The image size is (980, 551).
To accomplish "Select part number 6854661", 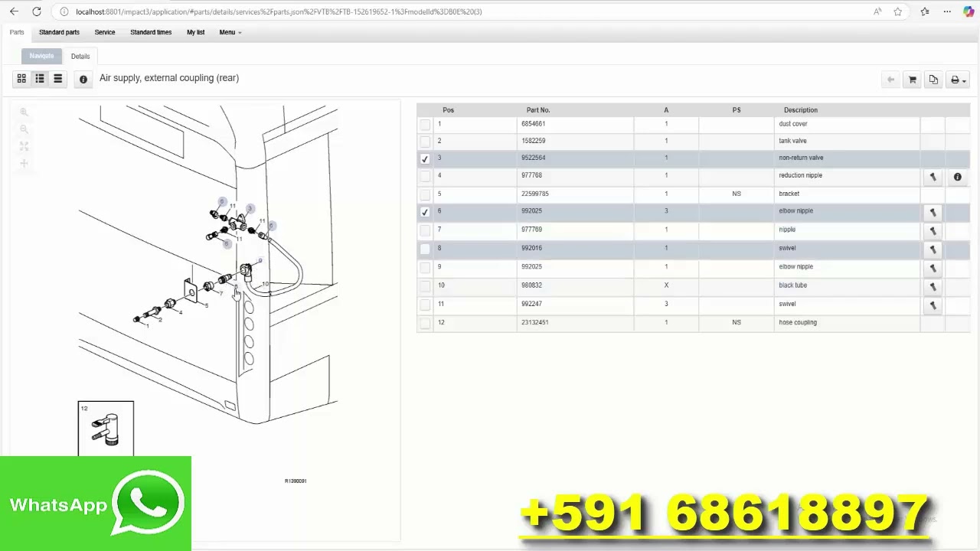I will click(x=534, y=123).
